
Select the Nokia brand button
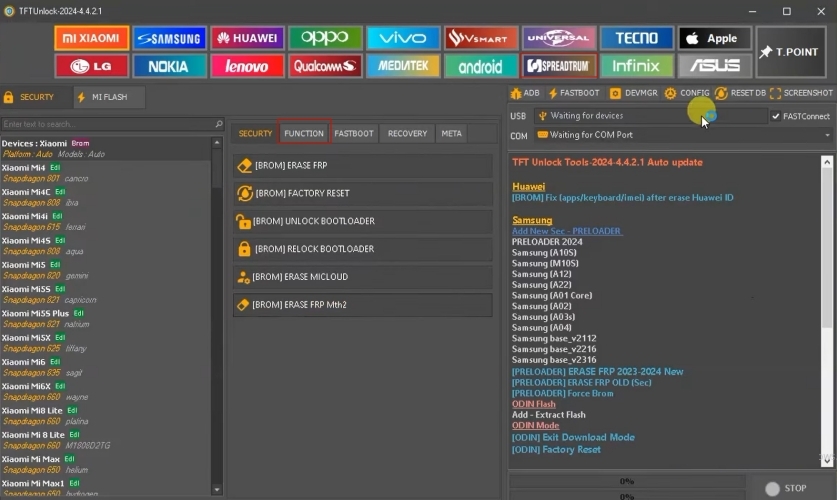(x=169, y=66)
